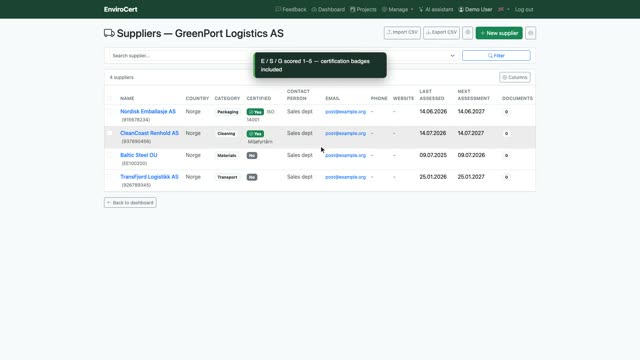Open the EnviroCert home logo
Screen dimensions: 640x360
(x=120, y=9)
